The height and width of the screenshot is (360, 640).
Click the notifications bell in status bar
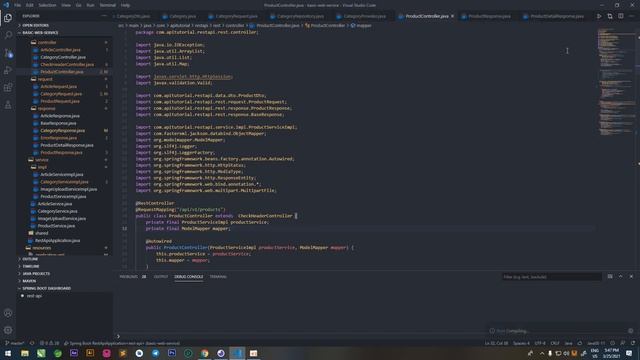click(x=633, y=343)
